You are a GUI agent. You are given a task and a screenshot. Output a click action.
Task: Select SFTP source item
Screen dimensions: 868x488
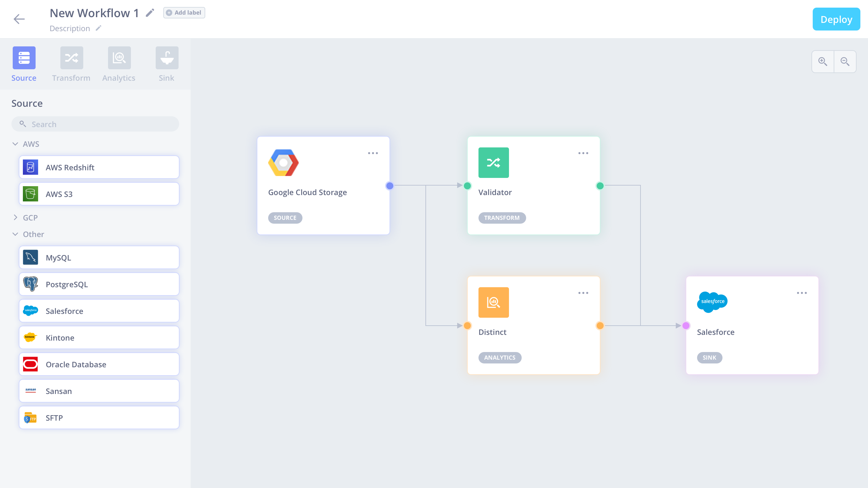(x=99, y=417)
